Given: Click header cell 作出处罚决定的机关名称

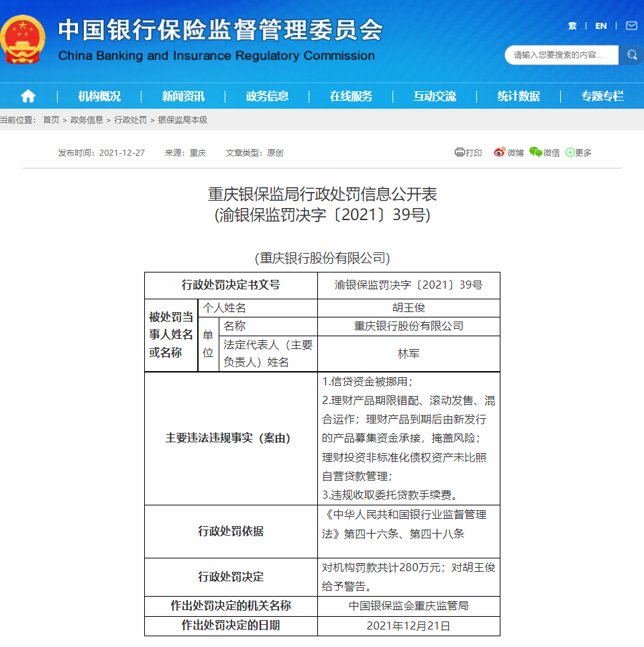Looking at the screenshot, I should 231,606.
